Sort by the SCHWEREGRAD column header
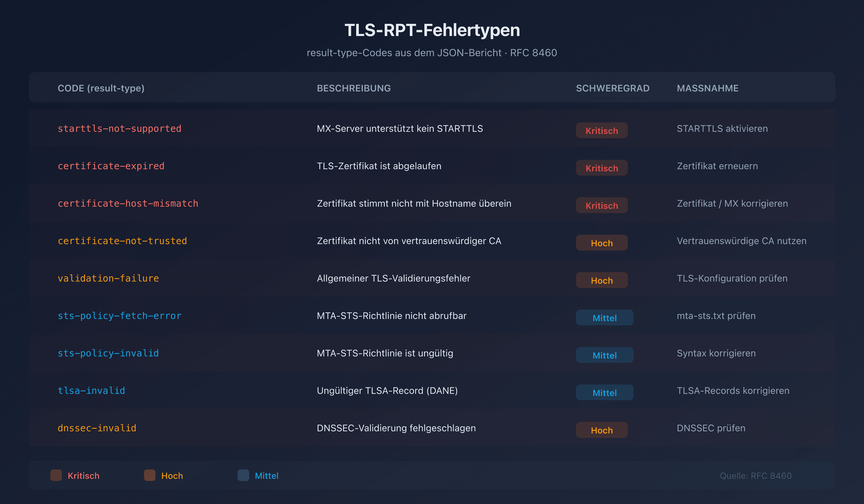864x504 pixels. (612, 88)
